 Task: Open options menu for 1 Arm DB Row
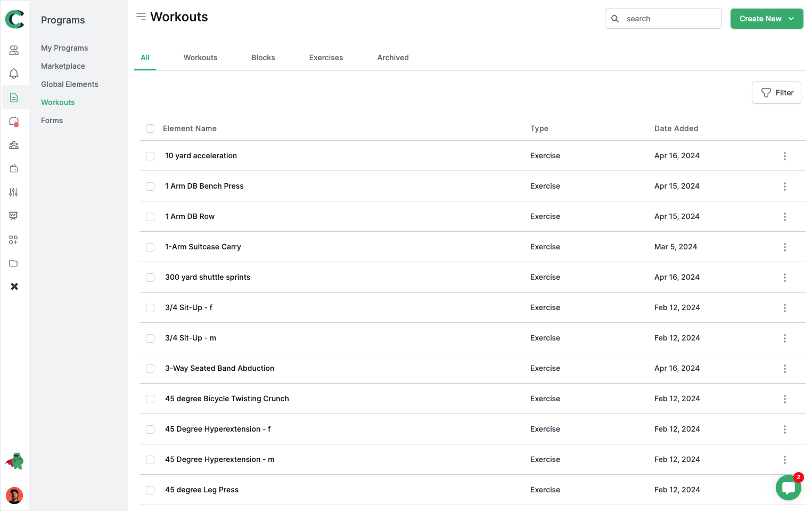[785, 217]
